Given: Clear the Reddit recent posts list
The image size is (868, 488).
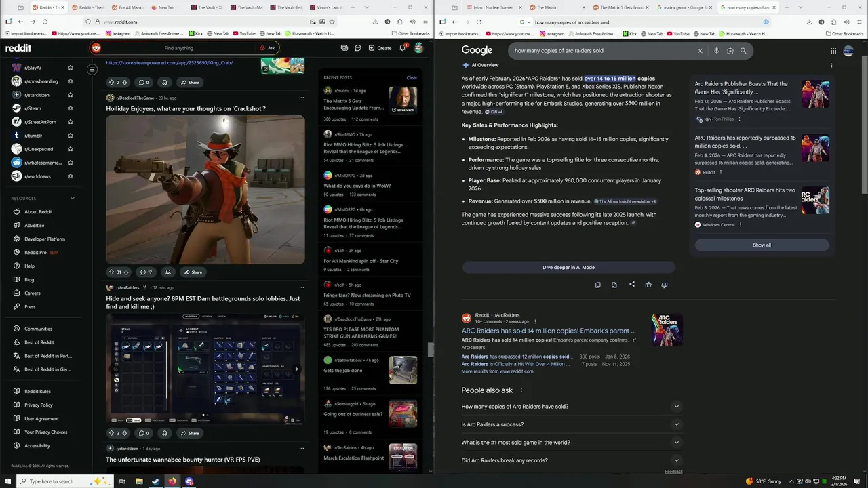Looking at the screenshot, I should coord(412,77).
